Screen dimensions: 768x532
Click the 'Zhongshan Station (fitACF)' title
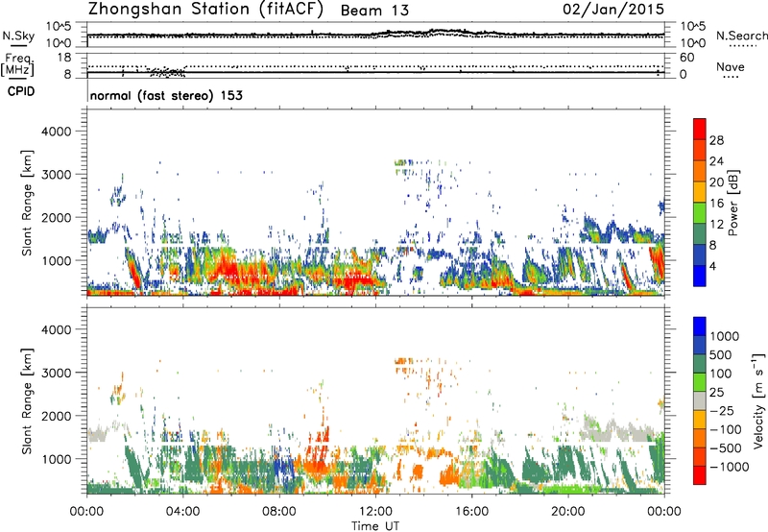205,10
